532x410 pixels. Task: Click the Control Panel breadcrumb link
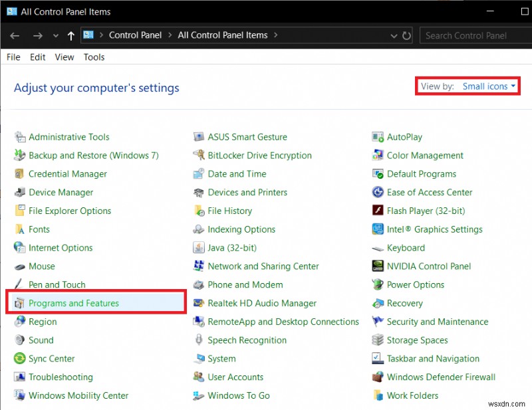pos(135,35)
